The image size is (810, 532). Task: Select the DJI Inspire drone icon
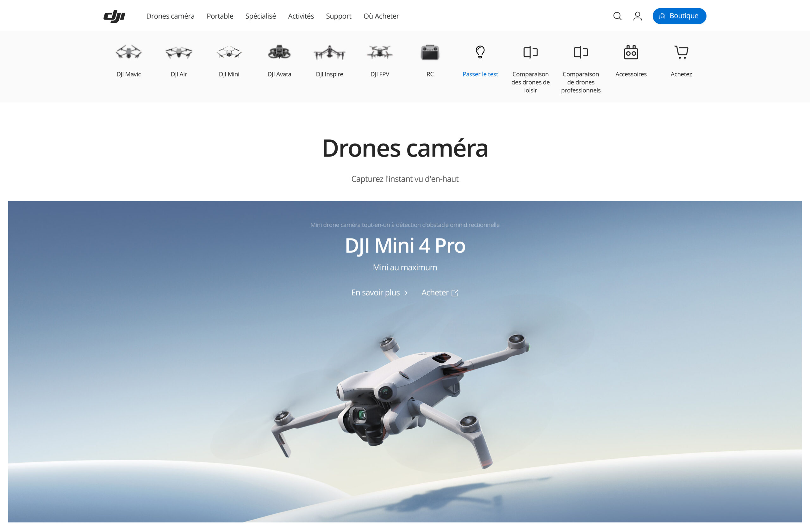point(329,53)
